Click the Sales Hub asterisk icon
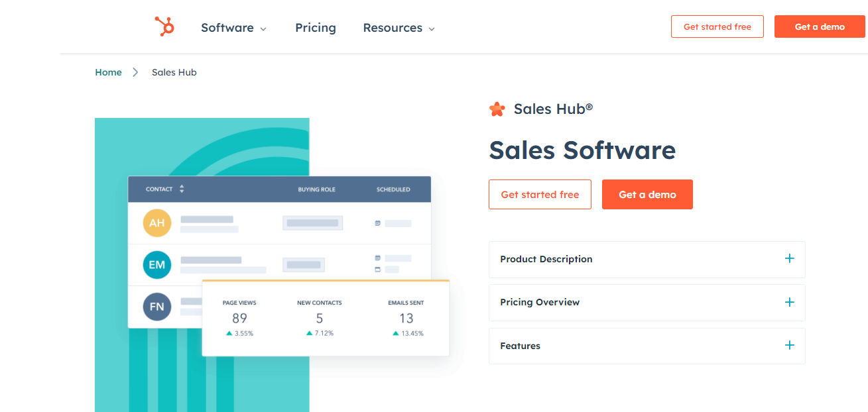Screen dimensions: 868x412 point(497,109)
